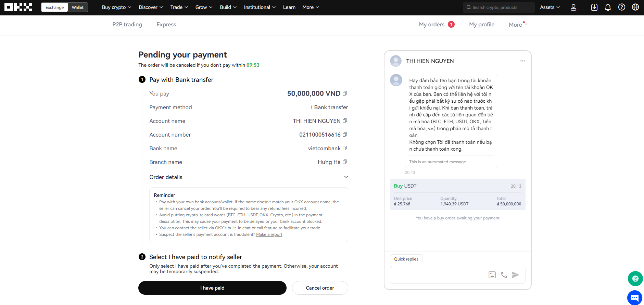This screenshot has width=644, height=305.
Task: Open the user account icon
Action: 573,7
